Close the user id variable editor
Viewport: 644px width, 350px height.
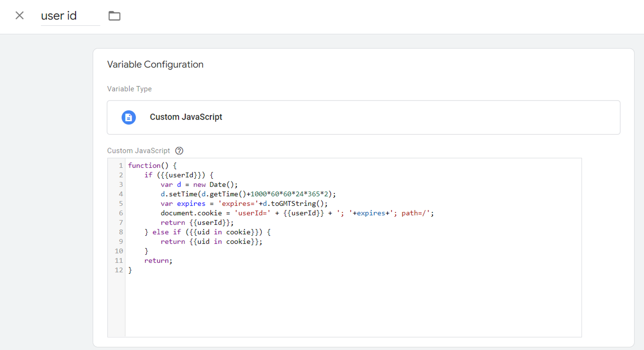point(19,16)
